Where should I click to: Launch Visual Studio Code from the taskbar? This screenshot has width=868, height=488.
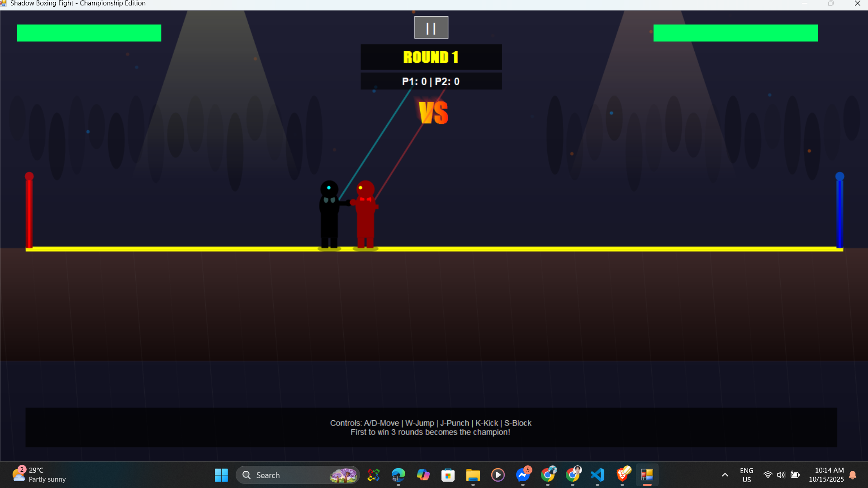tap(597, 475)
